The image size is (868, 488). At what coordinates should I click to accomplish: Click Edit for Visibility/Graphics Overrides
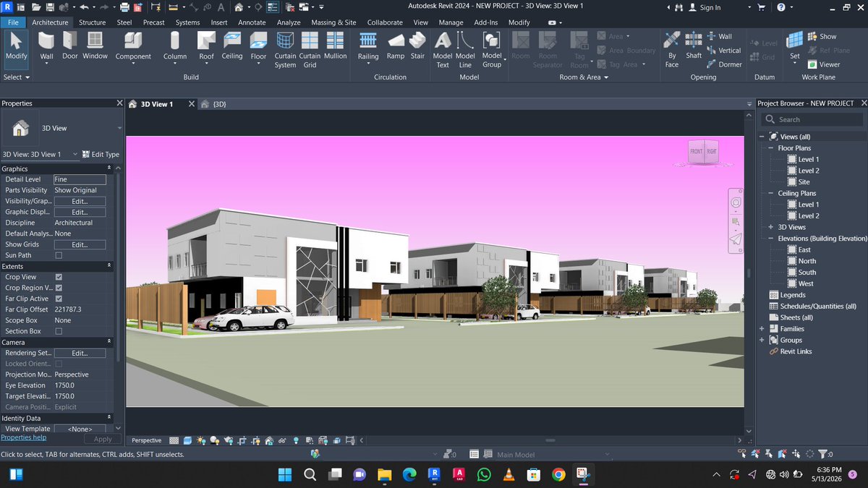click(x=80, y=201)
